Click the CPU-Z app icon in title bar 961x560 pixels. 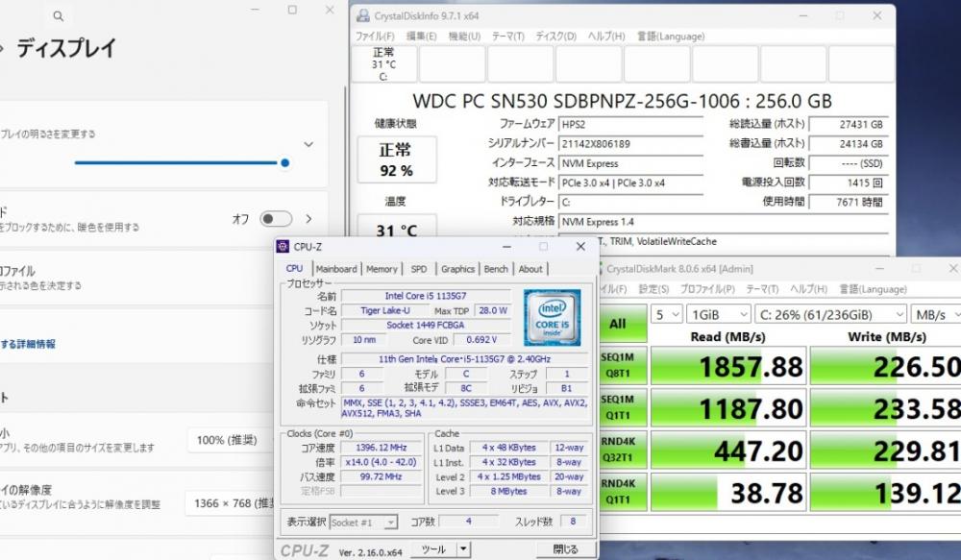(x=283, y=246)
